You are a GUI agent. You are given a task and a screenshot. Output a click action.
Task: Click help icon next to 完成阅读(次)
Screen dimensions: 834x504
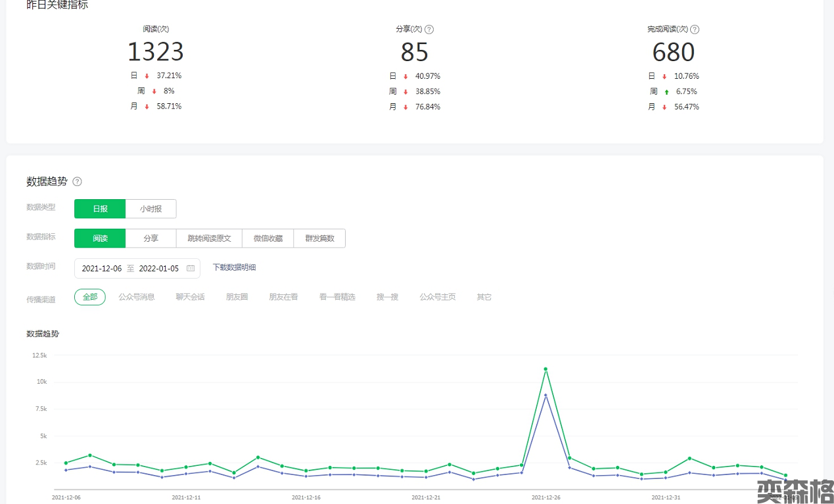click(x=695, y=30)
